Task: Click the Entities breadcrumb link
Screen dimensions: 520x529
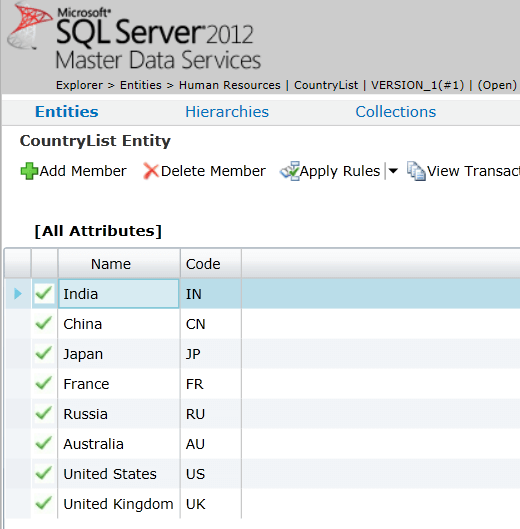Action: pos(141,85)
